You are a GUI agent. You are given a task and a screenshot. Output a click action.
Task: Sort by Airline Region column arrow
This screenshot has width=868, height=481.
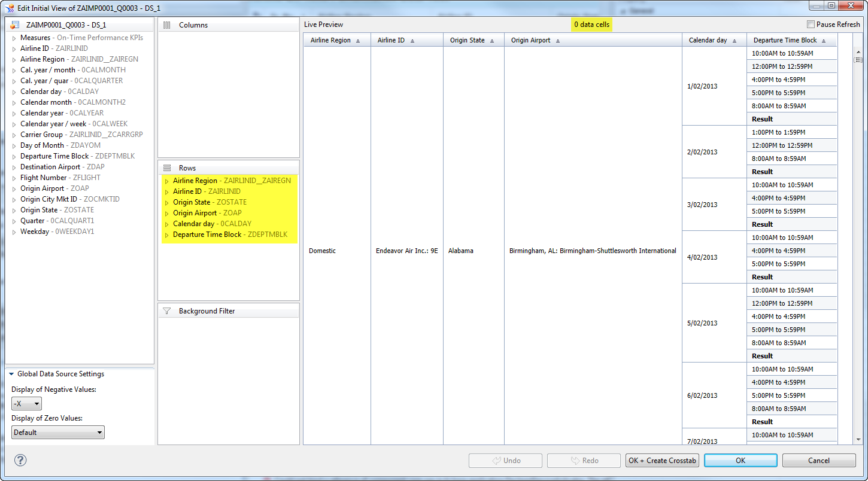[358, 41]
